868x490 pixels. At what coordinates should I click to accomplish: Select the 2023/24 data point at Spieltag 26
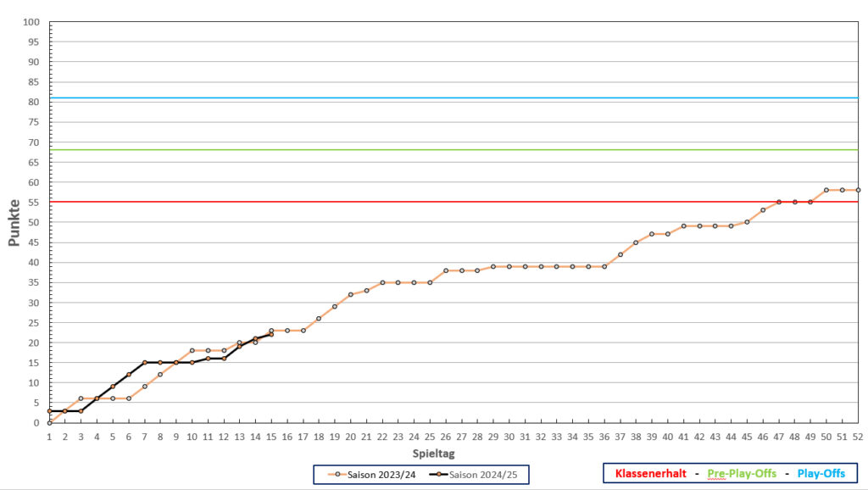(x=446, y=270)
